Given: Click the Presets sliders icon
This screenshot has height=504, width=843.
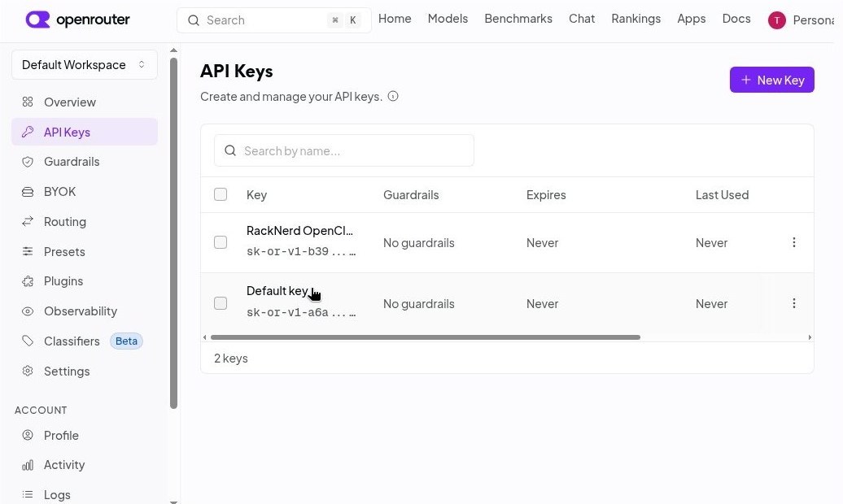Looking at the screenshot, I should click(x=28, y=251).
